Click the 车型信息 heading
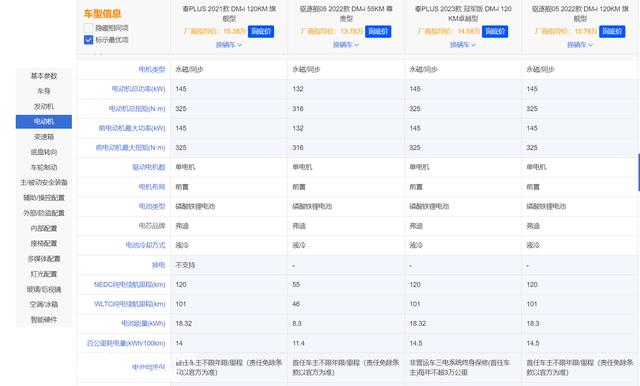640x386 pixels. pos(102,13)
